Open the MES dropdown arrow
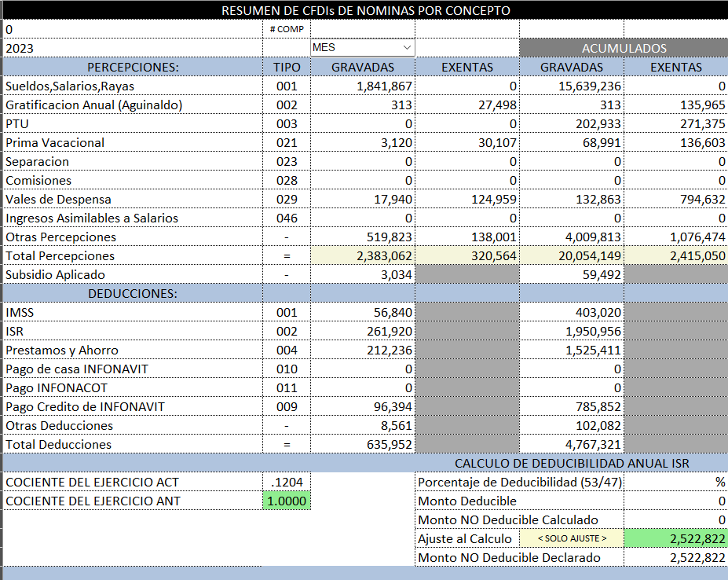728x580 pixels. pyautogui.click(x=407, y=48)
